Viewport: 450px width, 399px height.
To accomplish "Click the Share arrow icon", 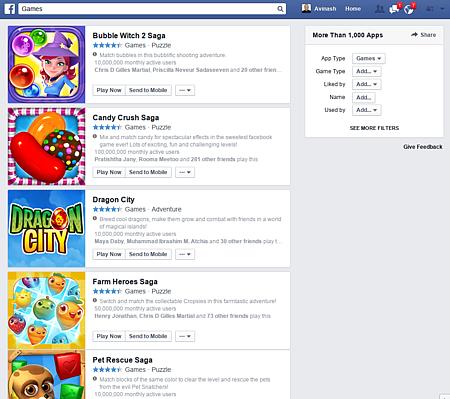I will click(x=414, y=34).
